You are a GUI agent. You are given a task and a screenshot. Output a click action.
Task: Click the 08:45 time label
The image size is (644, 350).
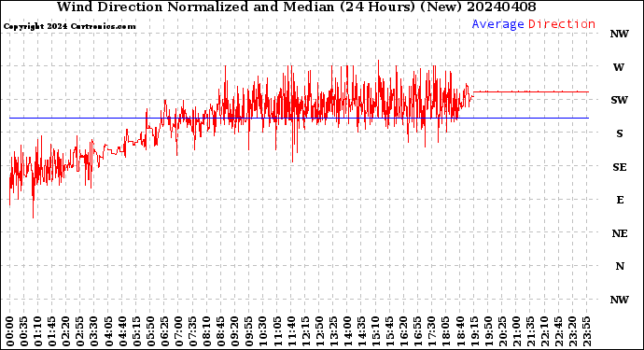point(221,331)
